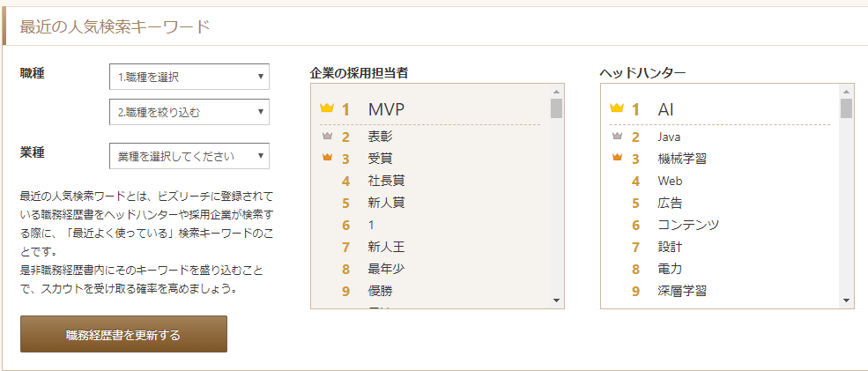Screen dimensions: 868x371
Task: Click the down arrow of 企業の採用担当者 scrollbar
Action: (x=556, y=301)
